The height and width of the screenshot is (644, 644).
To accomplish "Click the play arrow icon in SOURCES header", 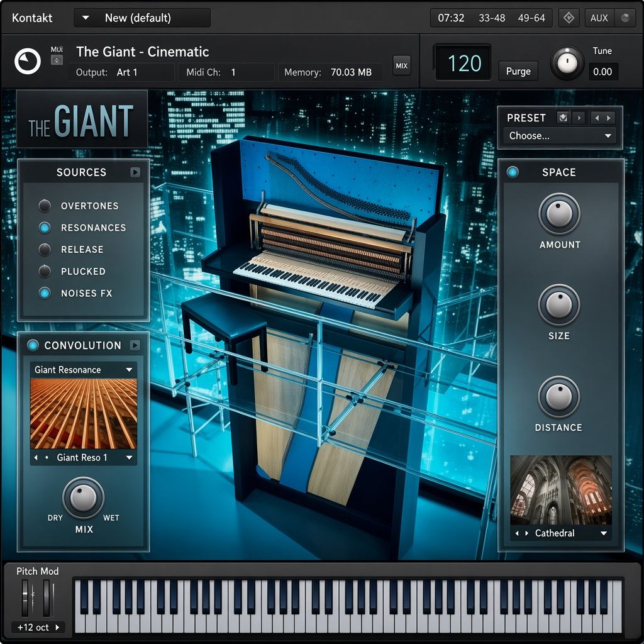I will (x=135, y=172).
